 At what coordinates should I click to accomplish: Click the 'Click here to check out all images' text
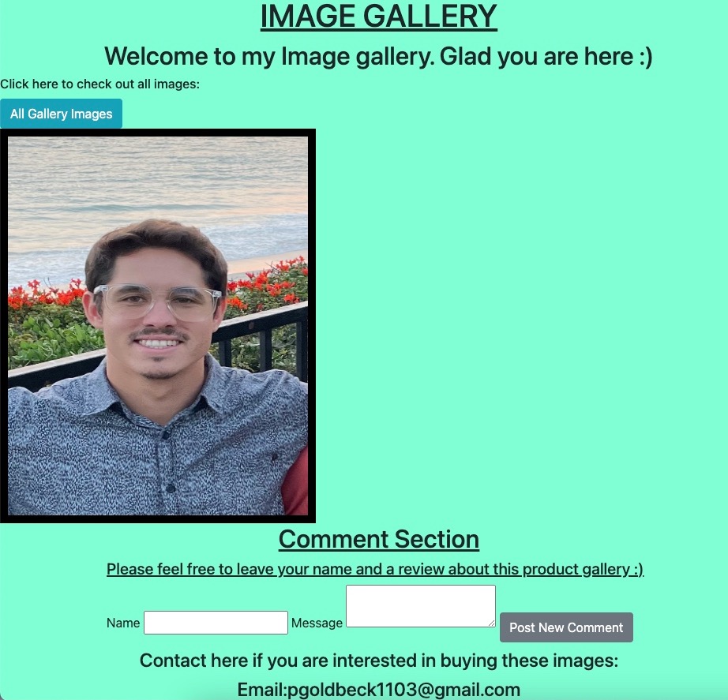[x=99, y=84]
